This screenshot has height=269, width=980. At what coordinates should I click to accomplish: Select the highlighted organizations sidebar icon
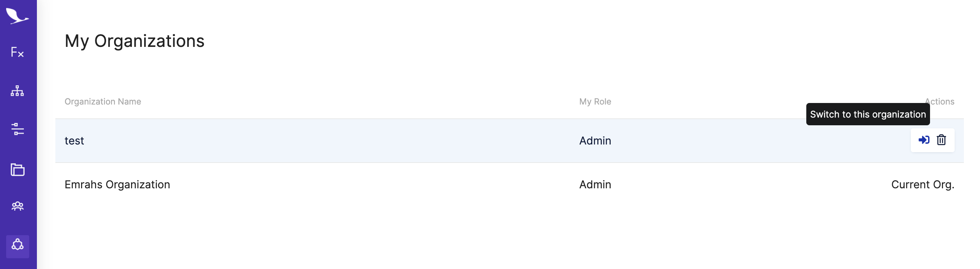pos(18,246)
